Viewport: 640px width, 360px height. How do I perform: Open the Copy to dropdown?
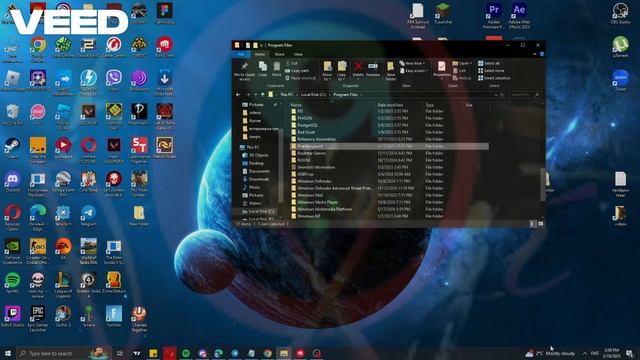click(342, 71)
